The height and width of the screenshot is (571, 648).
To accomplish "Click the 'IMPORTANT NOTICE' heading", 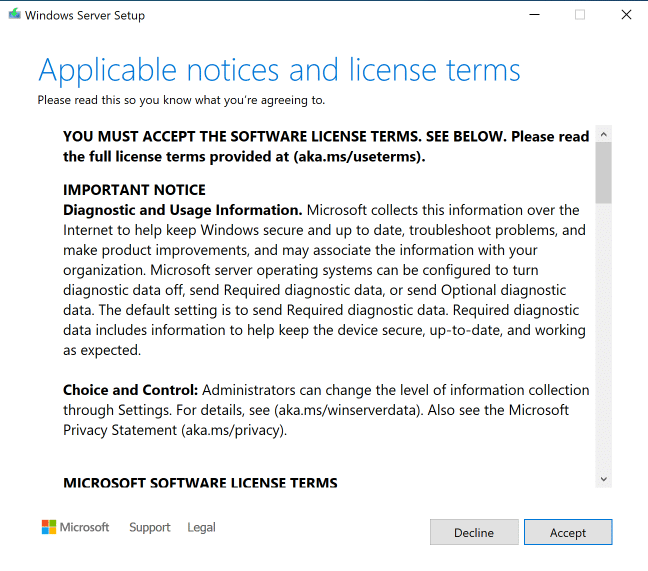I will pos(134,190).
